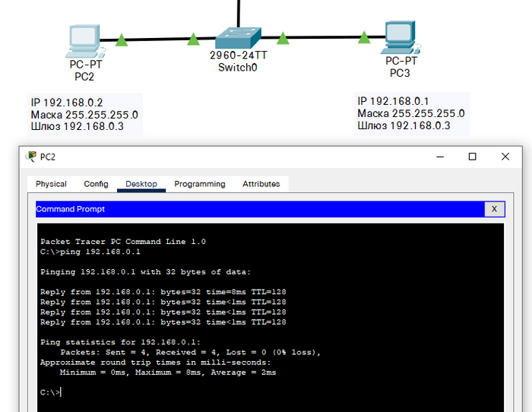
Task: Close the Command Prompt with X button
Action: pyautogui.click(x=494, y=209)
